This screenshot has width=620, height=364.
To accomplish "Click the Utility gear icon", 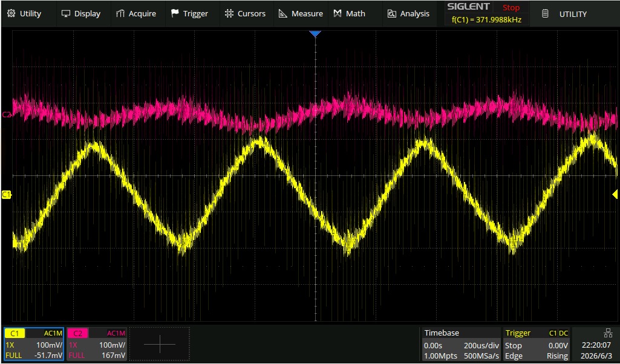I will pos(11,14).
